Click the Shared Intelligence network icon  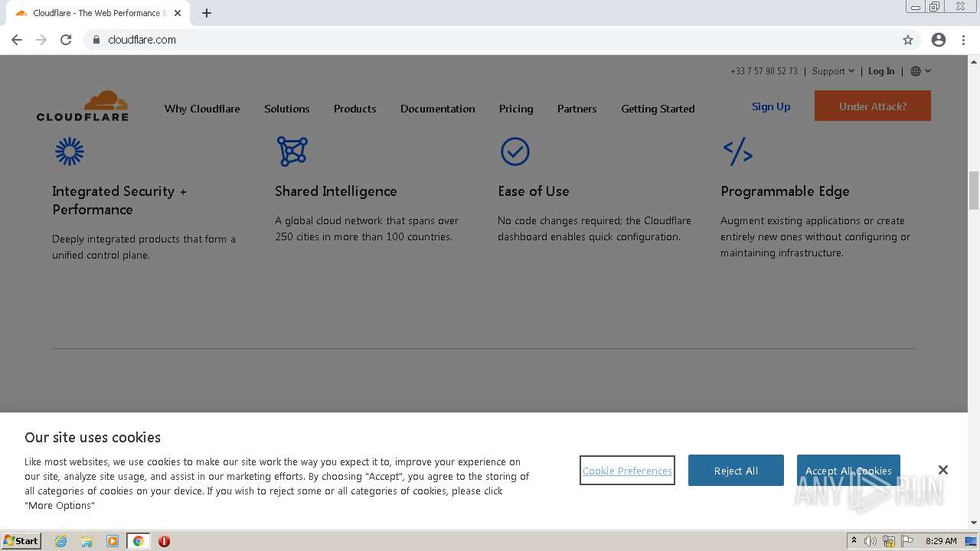pyautogui.click(x=292, y=152)
